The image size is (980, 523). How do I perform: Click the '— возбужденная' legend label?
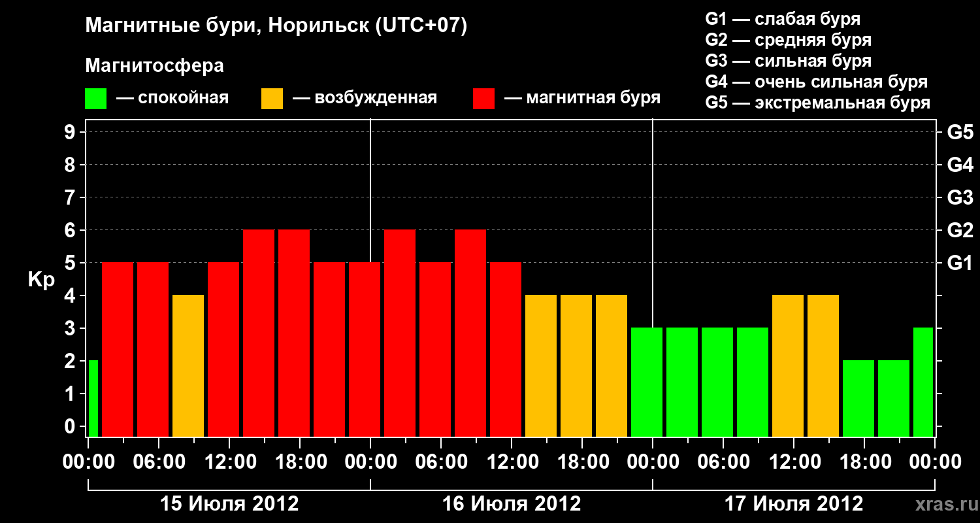(x=365, y=99)
